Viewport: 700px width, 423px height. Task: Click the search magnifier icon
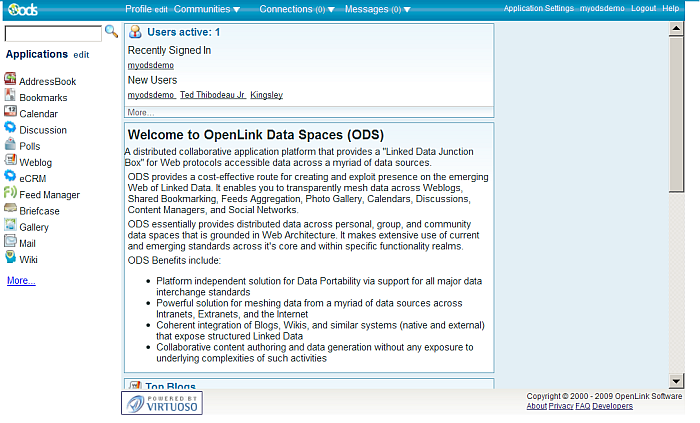tap(111, 32)
